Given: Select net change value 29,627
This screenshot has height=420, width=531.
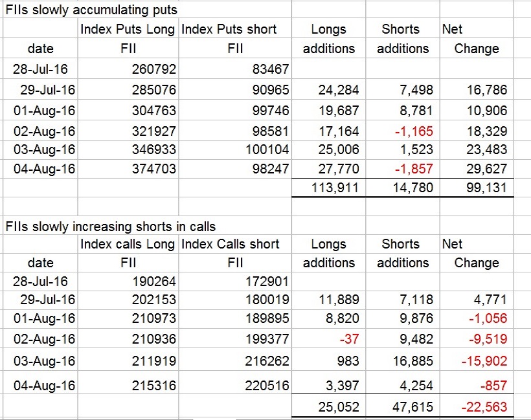Looking at the screenshot, I should click(485, 170).
